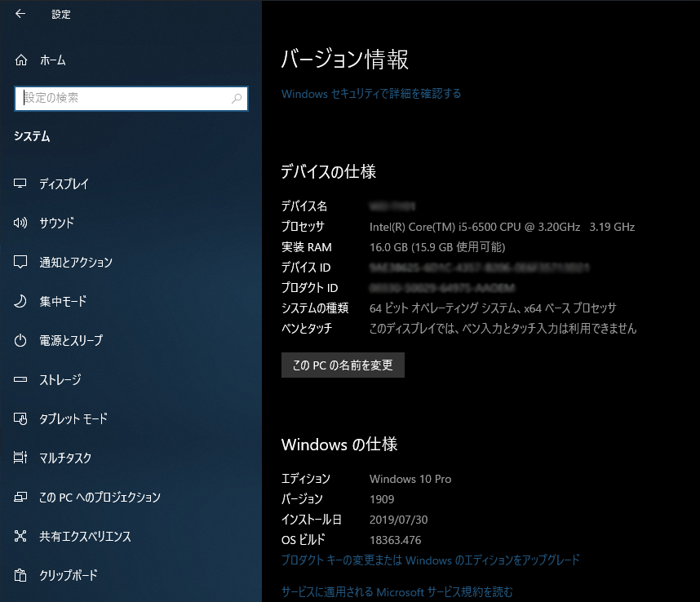Click the バージョン情報 page heading
This screenshot has height=602, width=700.
344,59
